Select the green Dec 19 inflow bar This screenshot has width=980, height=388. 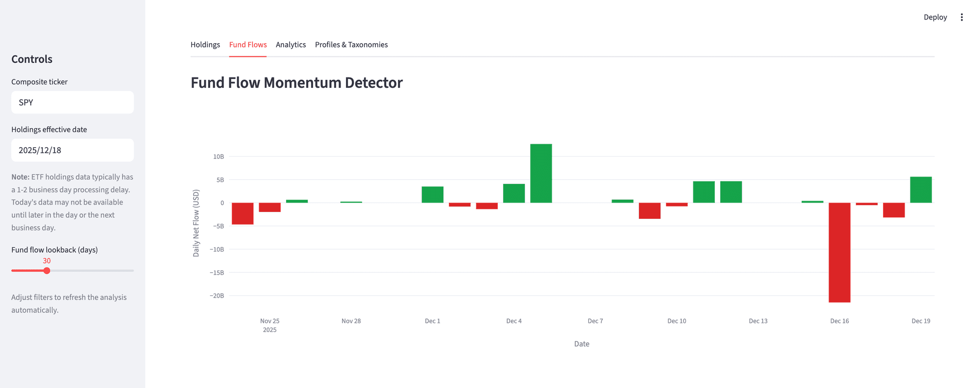pos(921,190)
